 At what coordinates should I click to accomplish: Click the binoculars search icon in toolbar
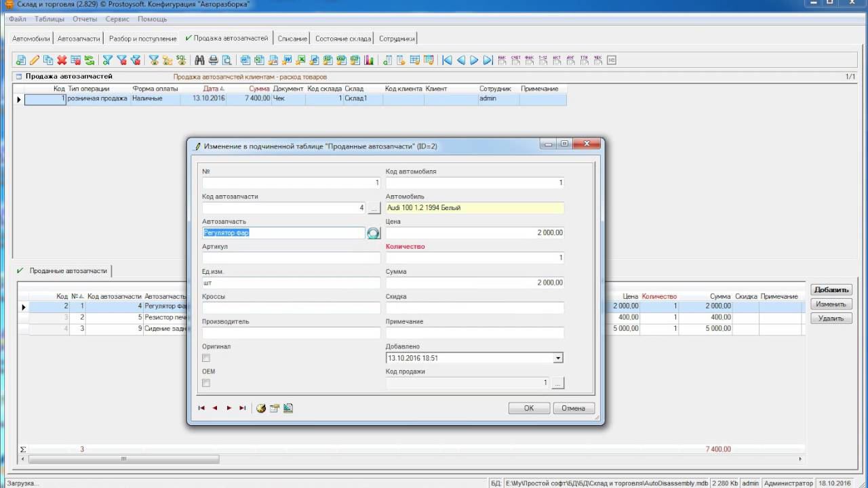point(199,60)
